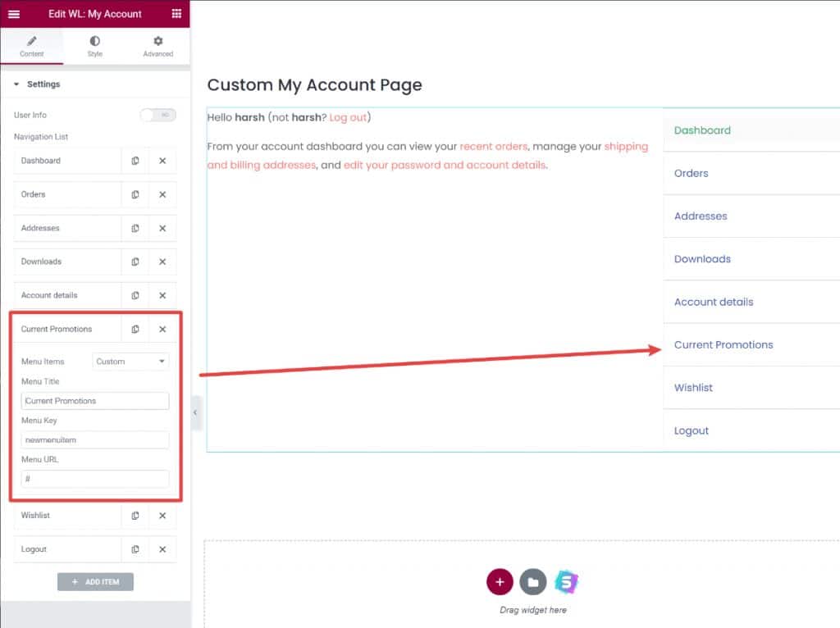Delete the Logout item with its X icon
840x628 pixels.
point(162,549)
